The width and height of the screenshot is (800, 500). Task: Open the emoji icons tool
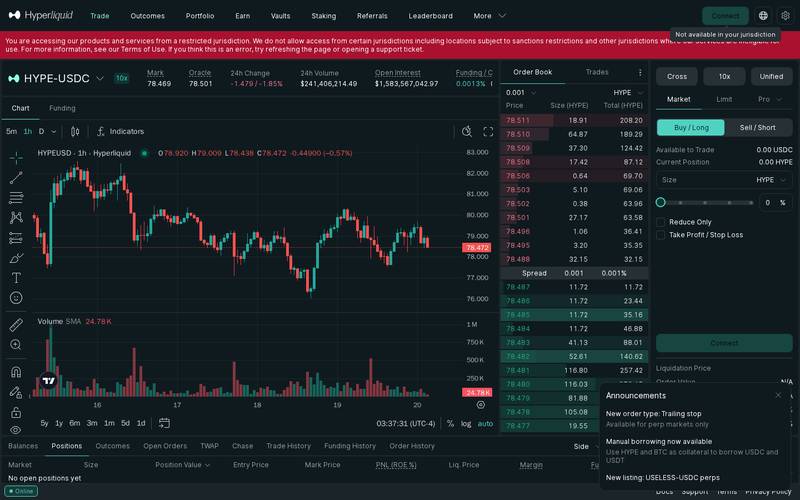[x=16, y=297]
